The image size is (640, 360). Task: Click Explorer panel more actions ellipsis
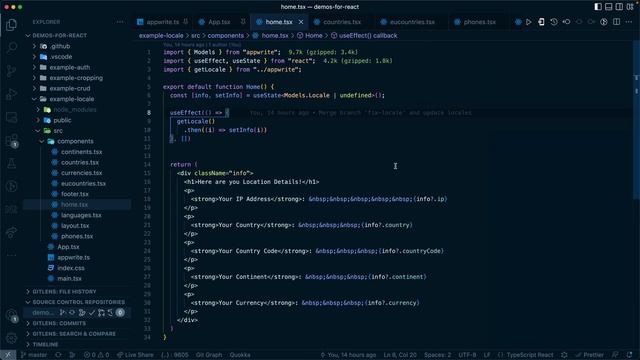point(120,22)
